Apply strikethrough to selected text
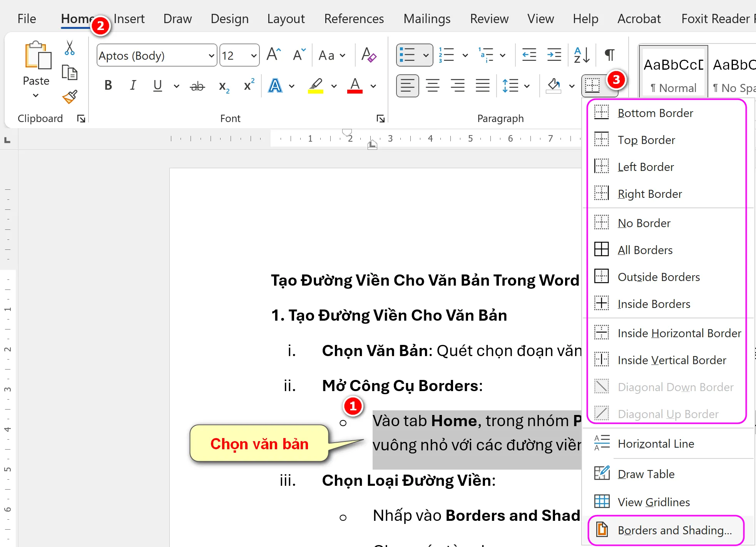 click(197, 85)
